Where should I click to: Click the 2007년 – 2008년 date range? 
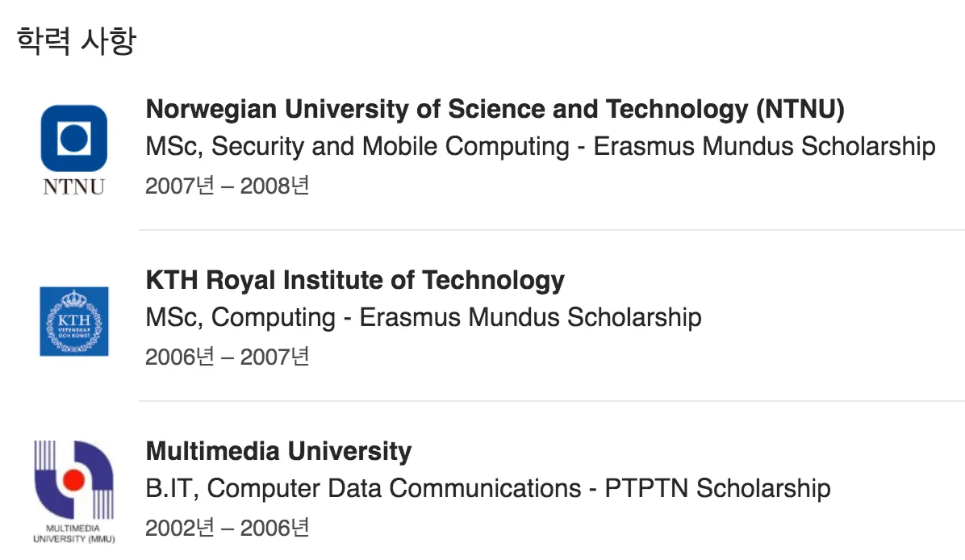[227, 186]
